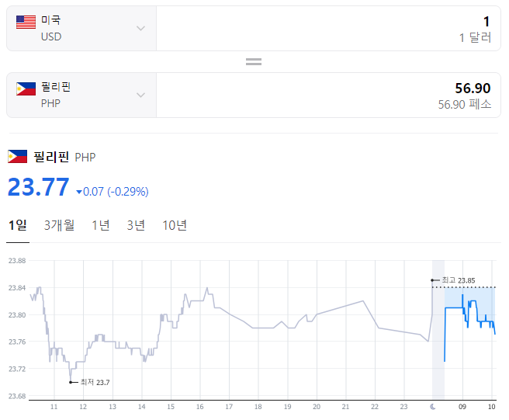Click the change value -0.07 (-0.29%)

113,192
